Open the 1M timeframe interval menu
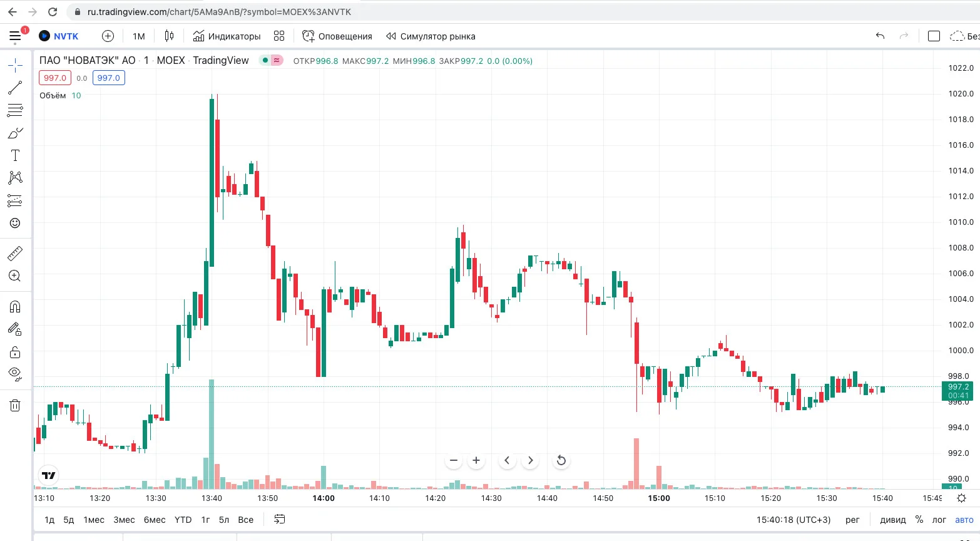This screenshot has width=980, height=541. coord(139,36)
